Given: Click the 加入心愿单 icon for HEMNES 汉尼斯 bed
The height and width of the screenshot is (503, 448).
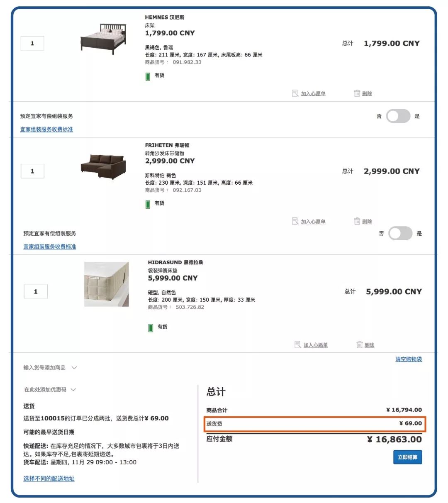Looking at the screenshot, I should point(295,93).
